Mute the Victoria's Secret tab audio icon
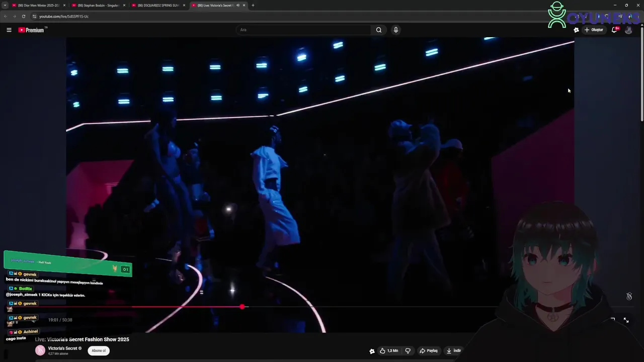 tap(237, 6)
